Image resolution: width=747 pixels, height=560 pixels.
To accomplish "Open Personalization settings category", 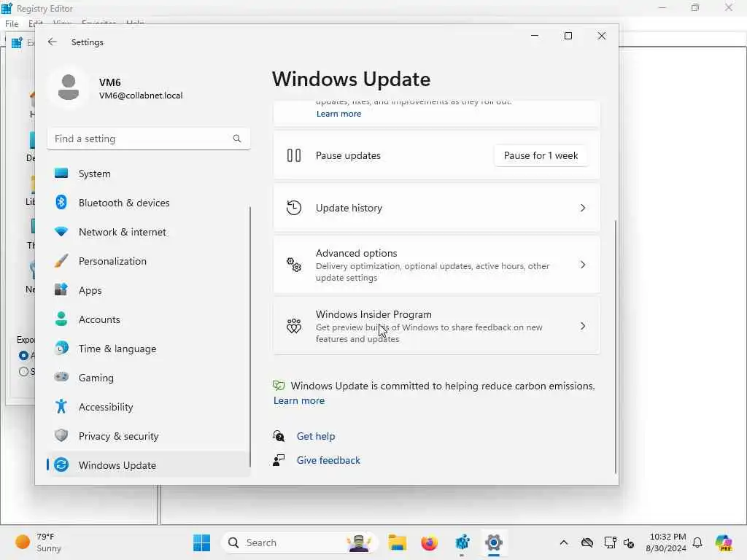I will [149, 261].
